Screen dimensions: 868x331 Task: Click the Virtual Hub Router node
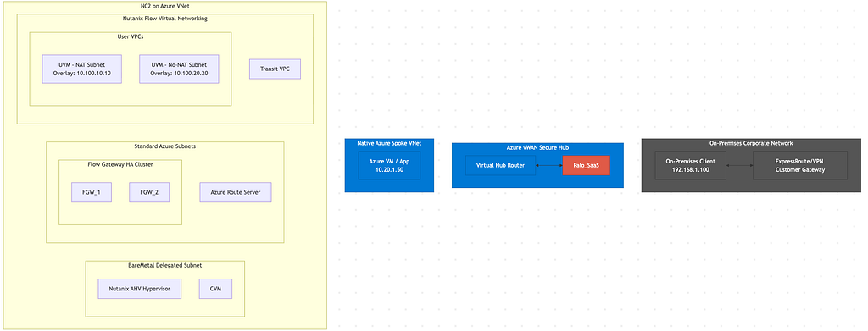tap(500, 165)
